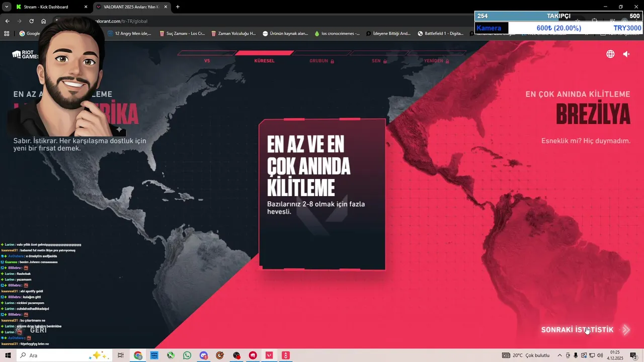Open the blue app icon next to Chrome

(154, 355)
